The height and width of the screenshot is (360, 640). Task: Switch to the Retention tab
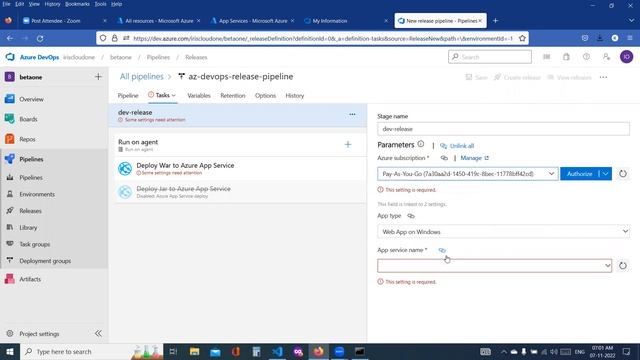(x=233, y=96)
